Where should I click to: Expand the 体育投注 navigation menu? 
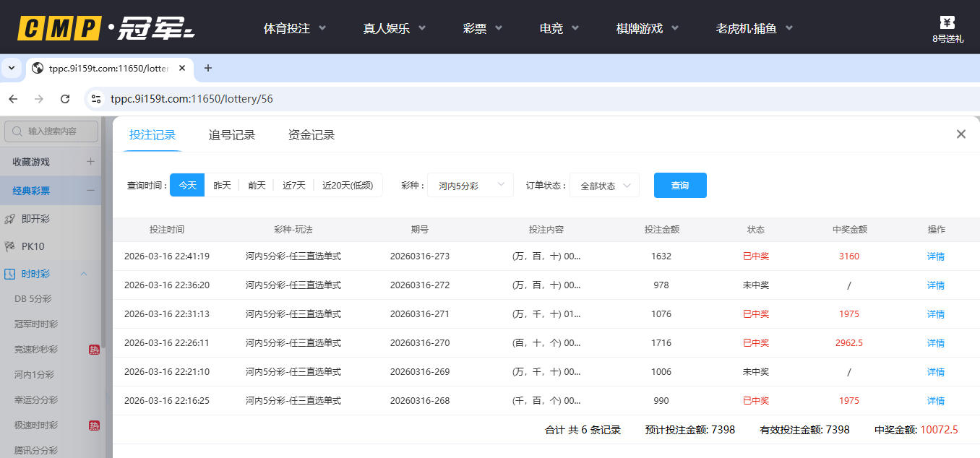coord(294,28)
